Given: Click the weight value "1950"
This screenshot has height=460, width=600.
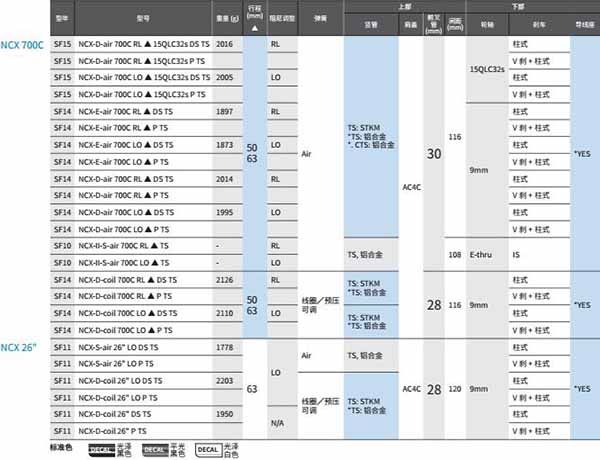Looking at the screenshot, I should 224,414.
